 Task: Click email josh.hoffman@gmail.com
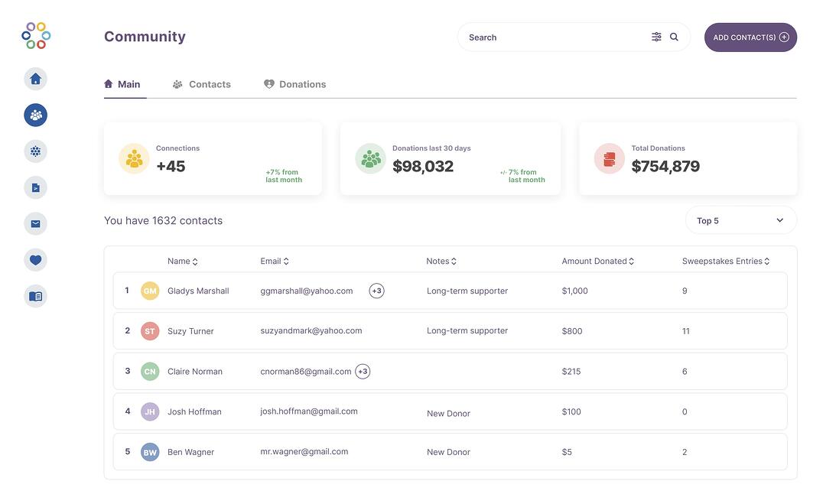tap(309, 411)
